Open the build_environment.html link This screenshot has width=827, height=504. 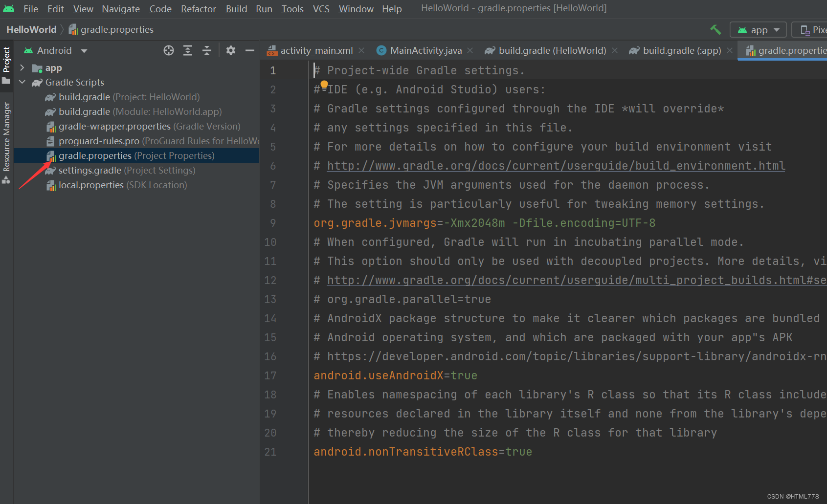[x=556, y=166]
